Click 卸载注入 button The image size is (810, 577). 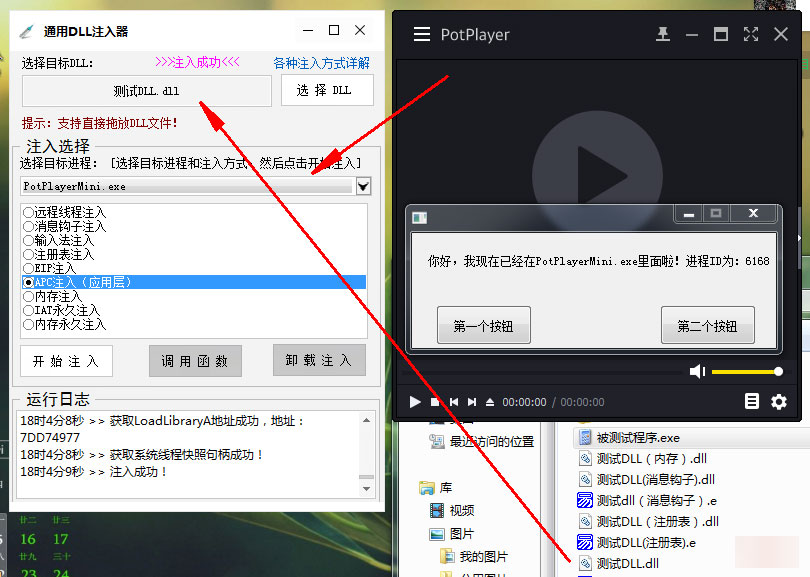319,360
